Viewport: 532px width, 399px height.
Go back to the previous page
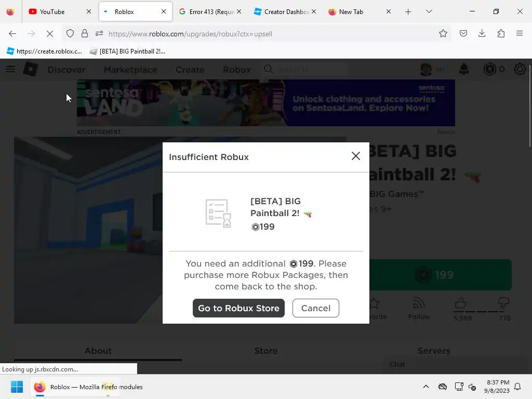[x=12, y=34]
